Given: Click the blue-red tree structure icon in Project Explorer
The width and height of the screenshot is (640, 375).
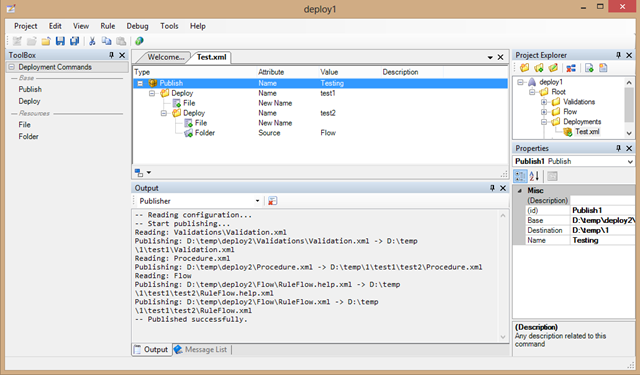Looking at the screenshot, I should 571,68.
